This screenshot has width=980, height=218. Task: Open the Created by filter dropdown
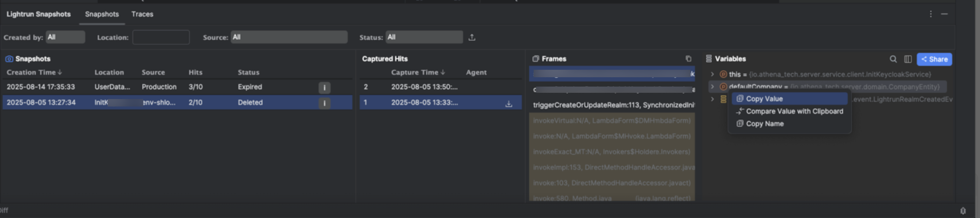tap(65, 37)
